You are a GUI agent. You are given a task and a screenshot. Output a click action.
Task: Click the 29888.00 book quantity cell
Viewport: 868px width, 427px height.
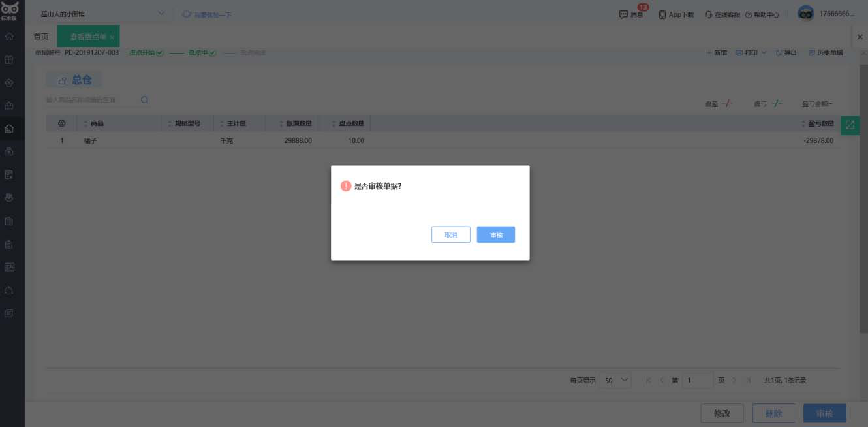[x=298, y=140]
